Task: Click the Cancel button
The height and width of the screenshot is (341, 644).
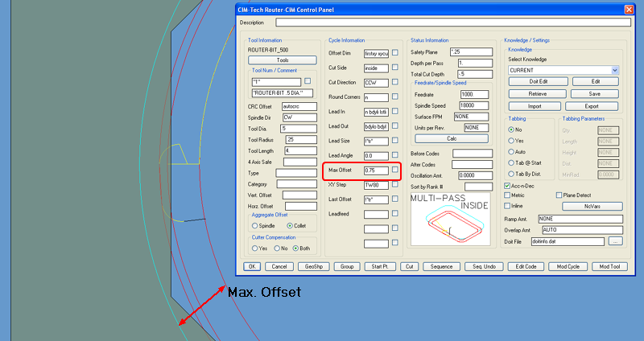Action: point(279,267)
